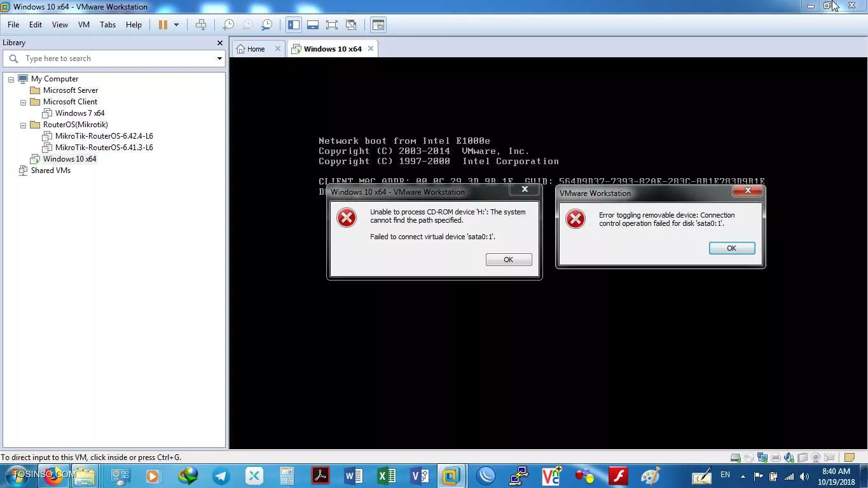Open the clock showing 8:40 AM
Screen dimensions: 868x488
pyautogui.click(x=836, y=476)
